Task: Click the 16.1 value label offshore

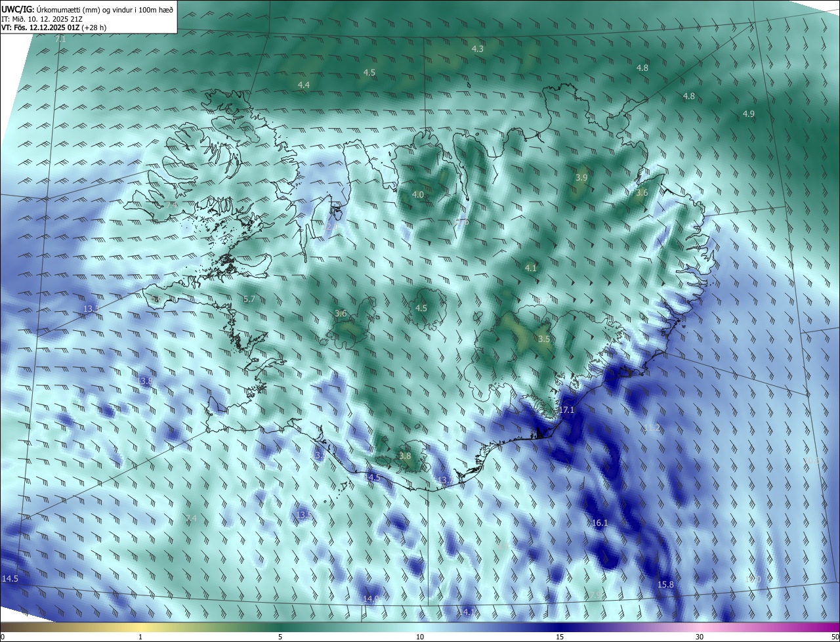Action: click(600, 523)
